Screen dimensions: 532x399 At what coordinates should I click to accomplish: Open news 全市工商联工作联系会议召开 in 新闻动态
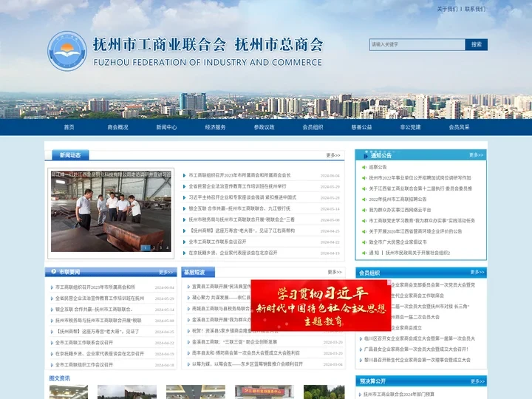(x=217, y=242)
